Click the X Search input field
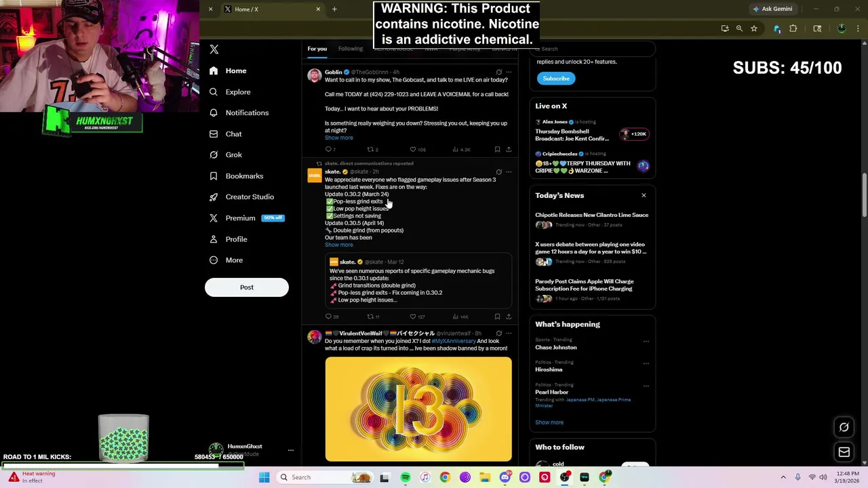This screenshot has width=868, height=488. pyautogui.click(x=593, y=49)
